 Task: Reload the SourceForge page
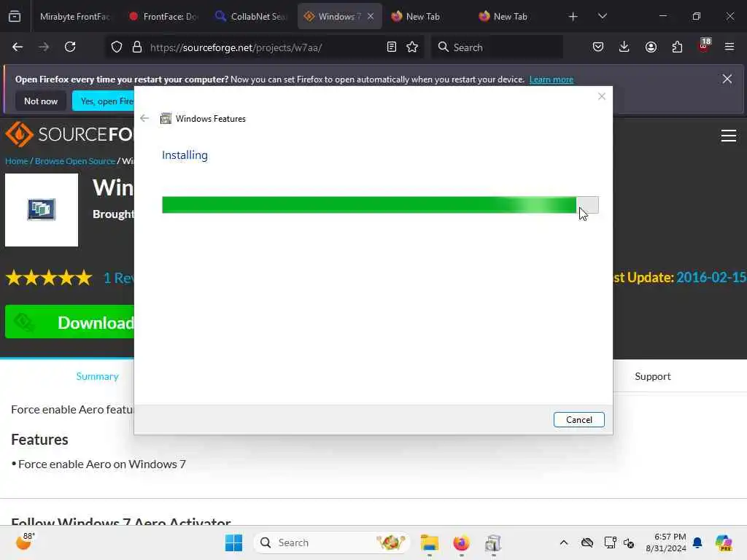tap(70, 47)
